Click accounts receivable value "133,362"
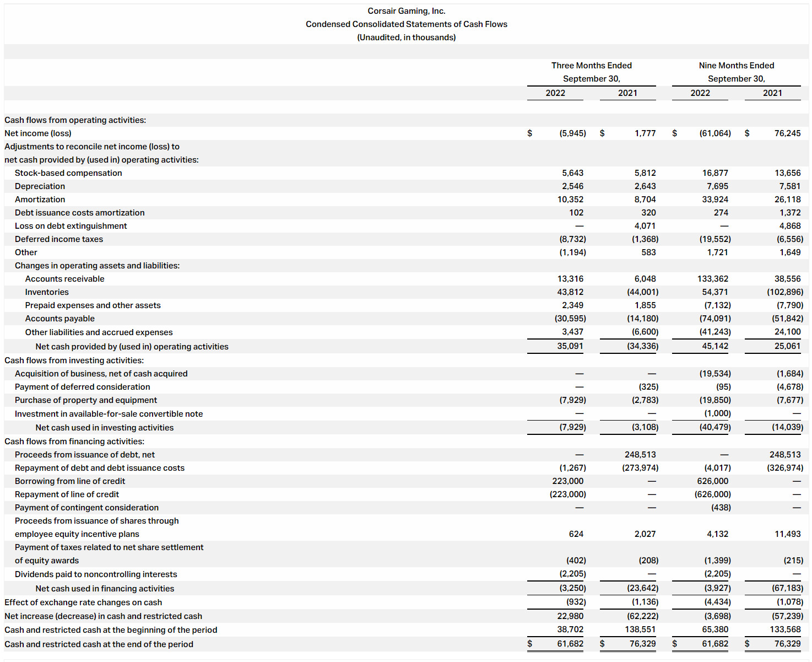The width and height of the screenshot is (812, 662). coord(713,279)
